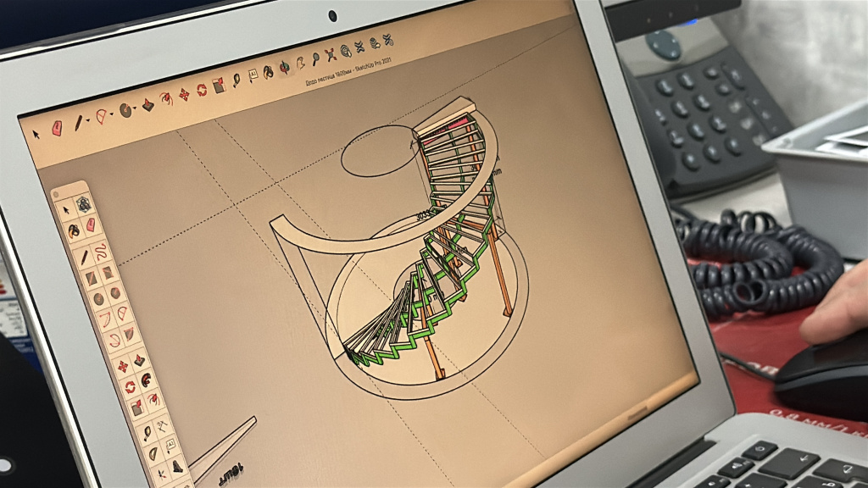Activate the Push/Pull tool in top toolbar
This screenshot has width=868, height=488.
click(x=147, y=106)
